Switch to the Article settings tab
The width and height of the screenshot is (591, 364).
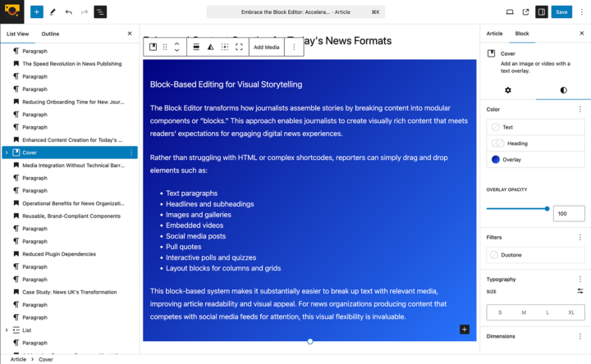click(x=494, y=34)
